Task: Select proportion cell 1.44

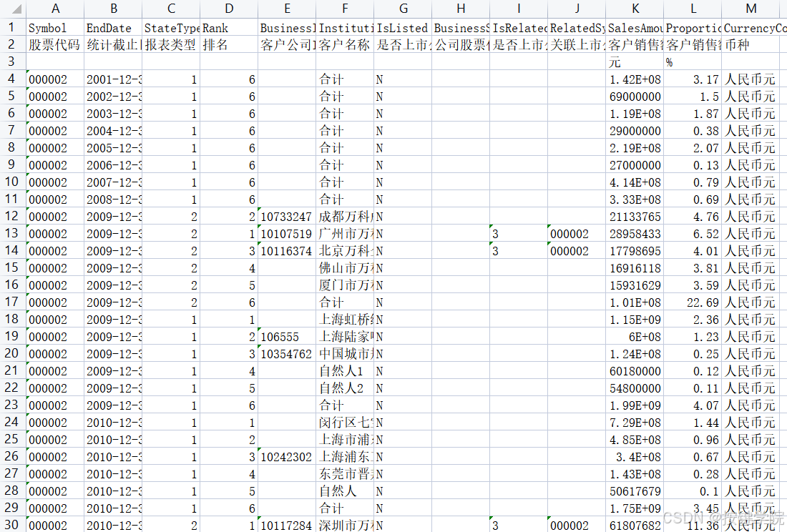Action: tap(693, 422)
